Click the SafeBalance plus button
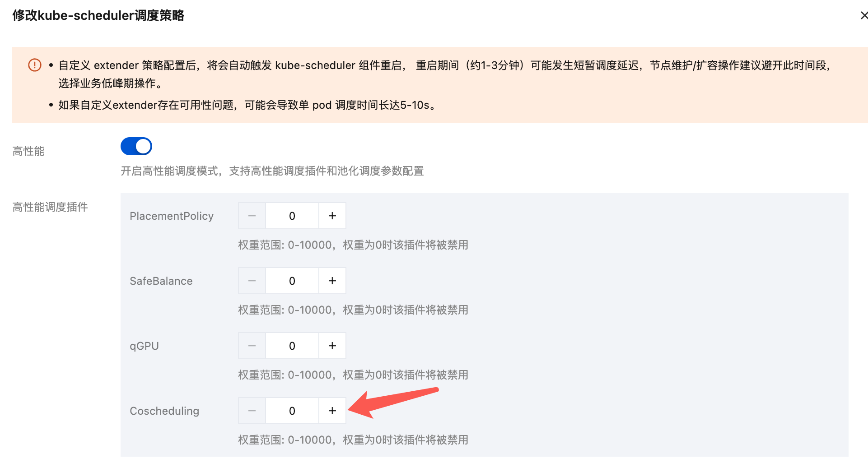 coord(332,281)
